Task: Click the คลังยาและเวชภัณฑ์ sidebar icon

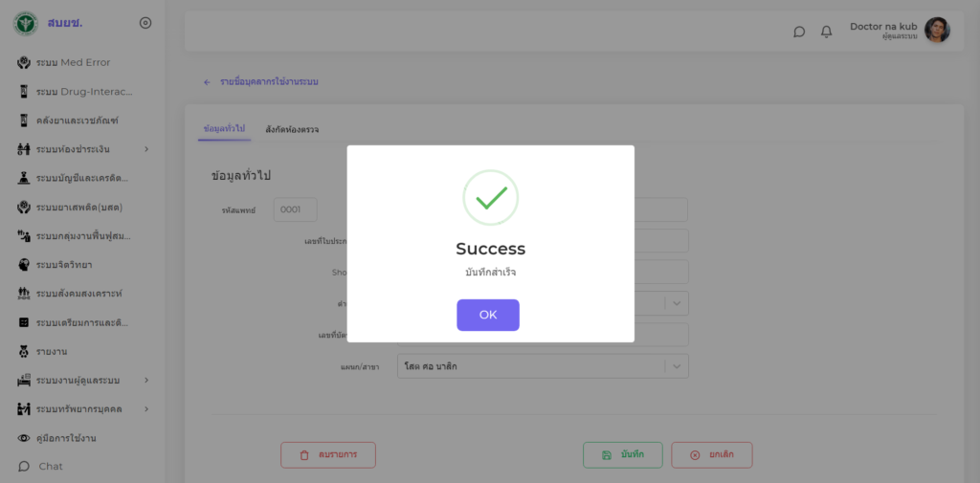Action: point(24,121)
